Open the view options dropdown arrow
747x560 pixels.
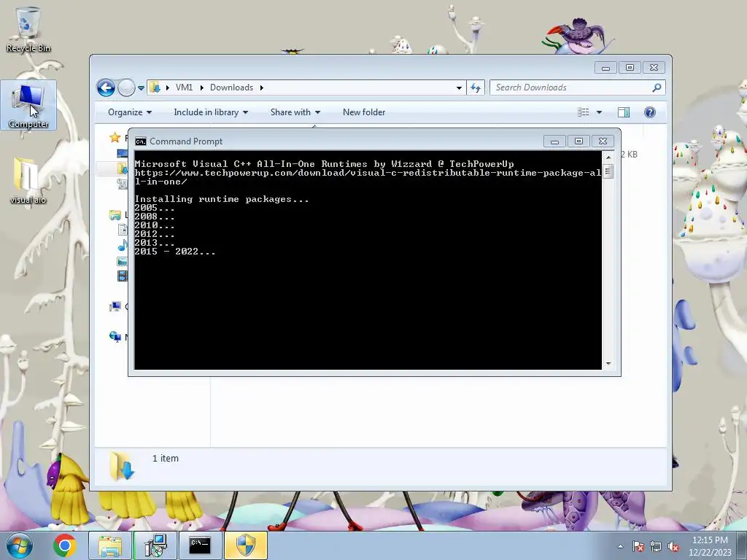600,112
